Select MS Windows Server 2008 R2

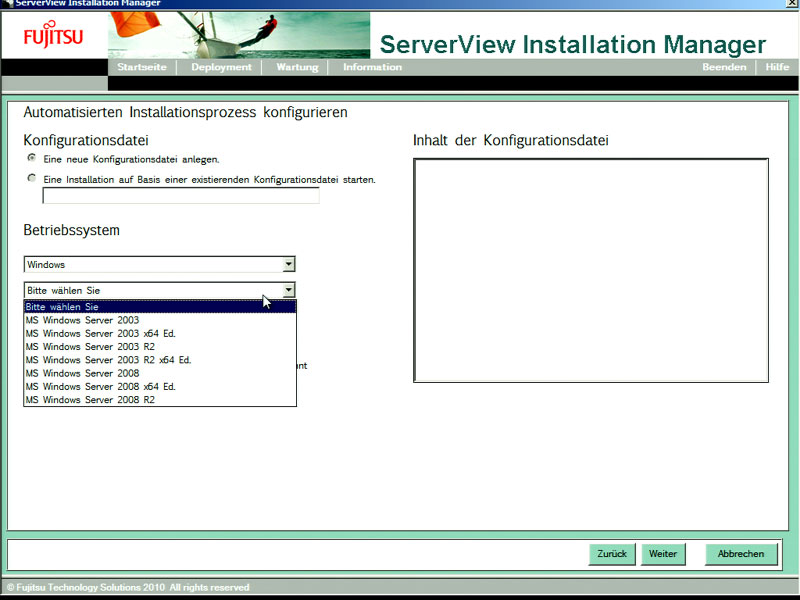[160, 399]
